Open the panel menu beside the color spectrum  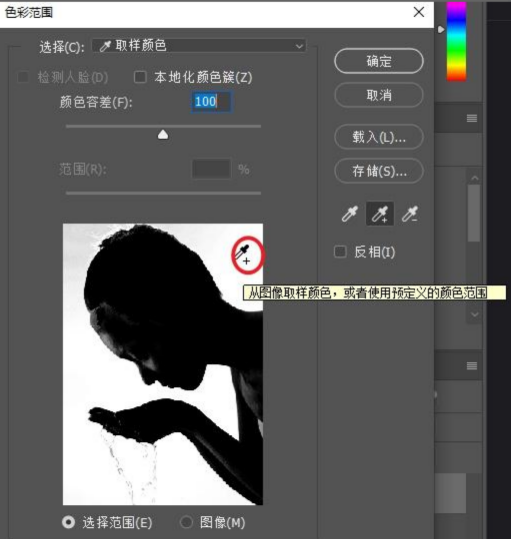pos(472,118)
